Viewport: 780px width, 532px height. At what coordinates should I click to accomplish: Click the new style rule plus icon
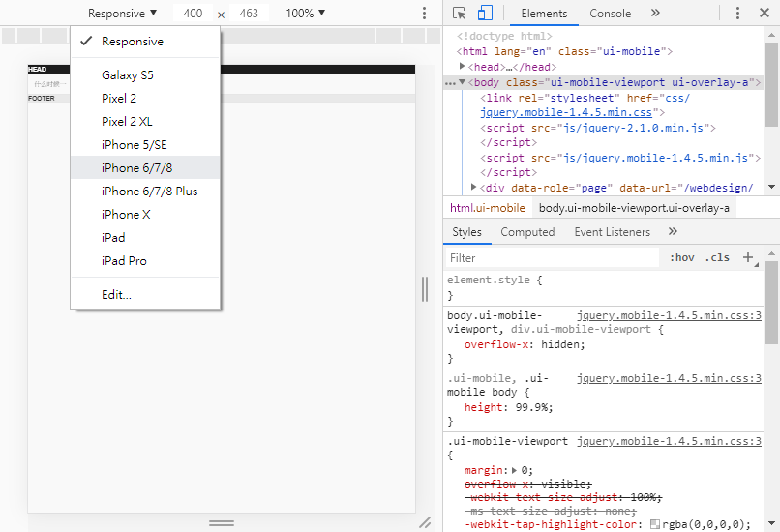tap(747, 257)
